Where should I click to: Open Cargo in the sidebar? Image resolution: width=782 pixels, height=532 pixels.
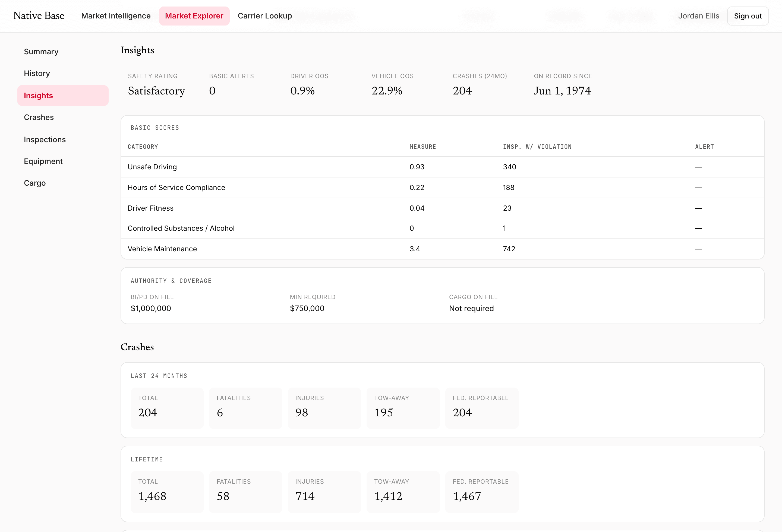[62, 183]
